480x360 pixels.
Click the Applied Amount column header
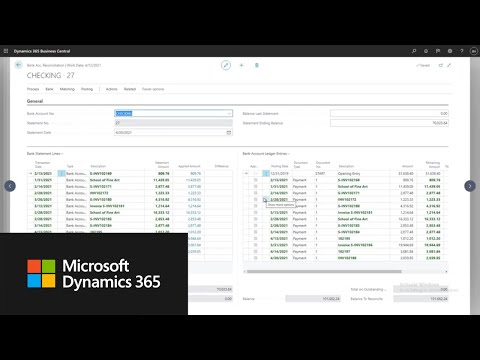coord(189,166)
